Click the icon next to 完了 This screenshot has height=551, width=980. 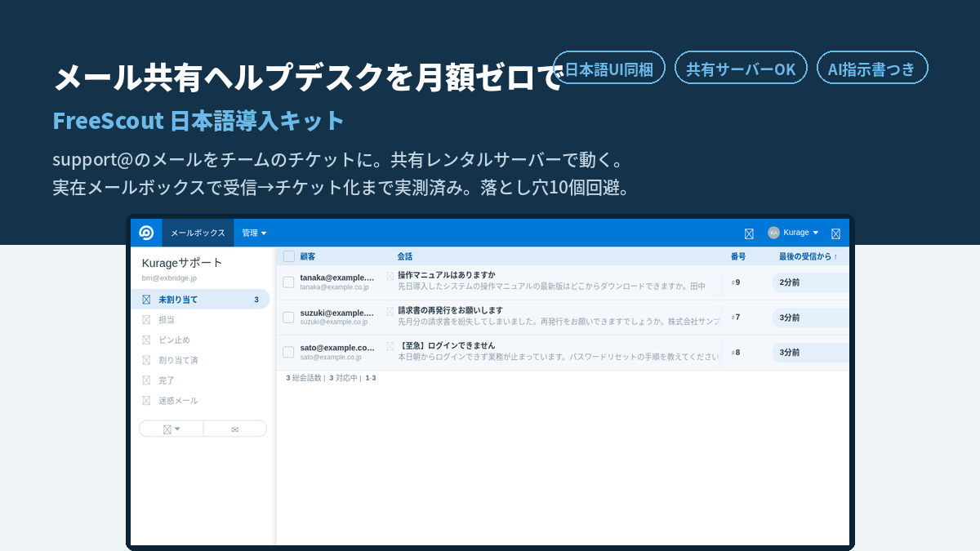(146, 380)
